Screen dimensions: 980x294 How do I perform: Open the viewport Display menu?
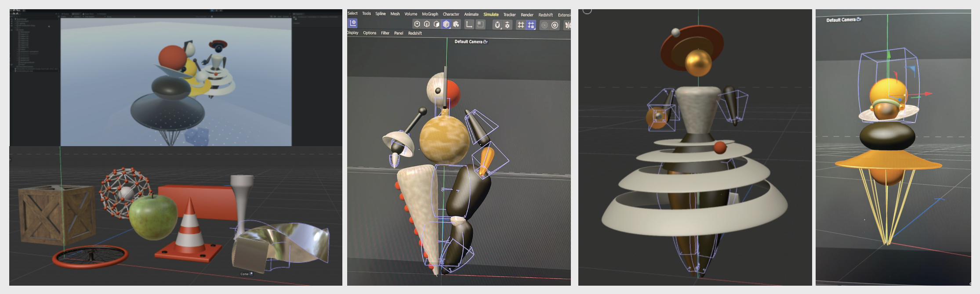[353, 32]
